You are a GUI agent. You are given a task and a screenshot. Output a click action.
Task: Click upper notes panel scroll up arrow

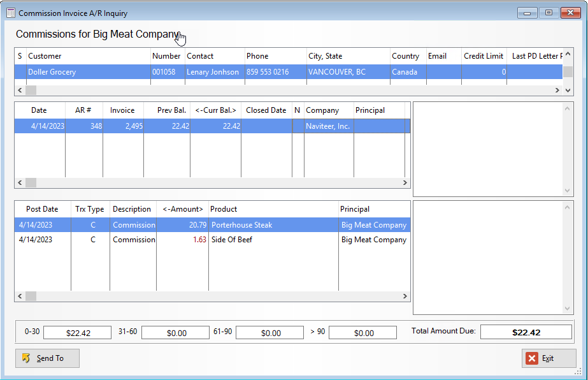[567, 109]
